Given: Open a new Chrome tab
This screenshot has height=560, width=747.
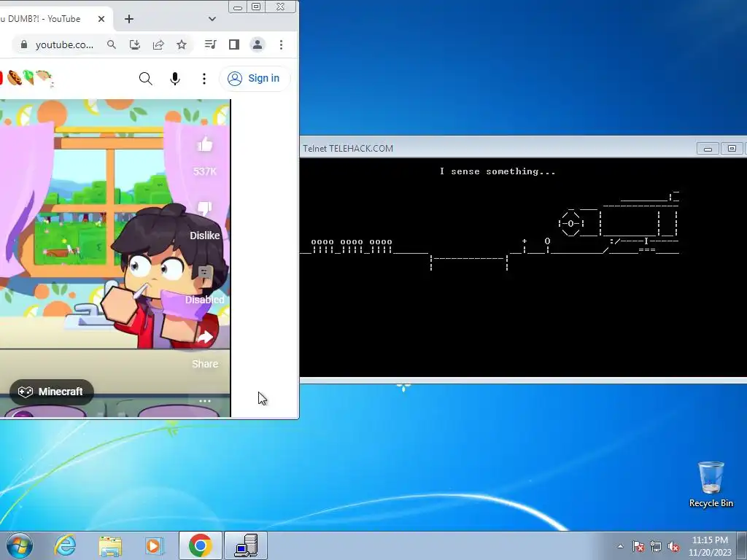Looking at the screenshot, I should [129, 19].
